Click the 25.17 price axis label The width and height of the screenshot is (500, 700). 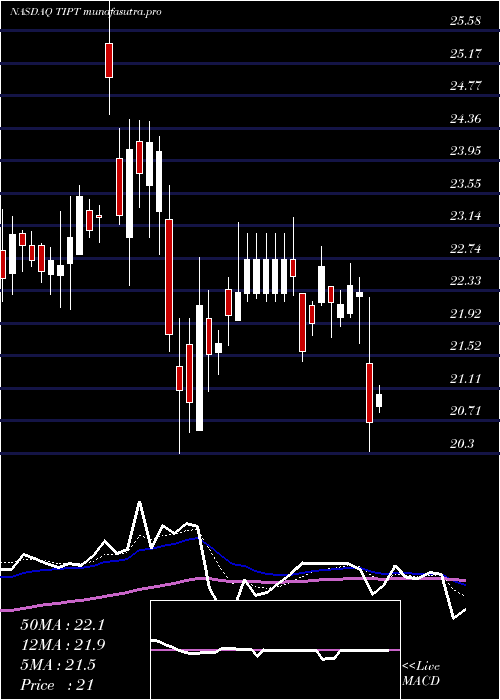tap(466, 54)
